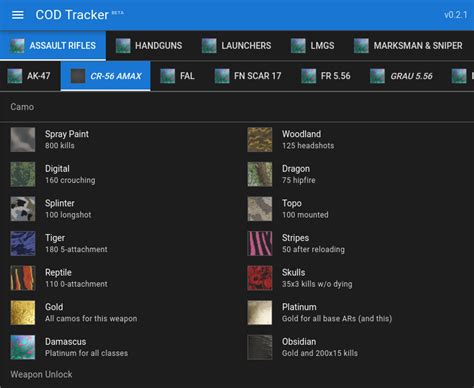Viewport: 474px width, 388px height.
Task: Click the '125 headshots' requirement text
Action: click(308, 145)
